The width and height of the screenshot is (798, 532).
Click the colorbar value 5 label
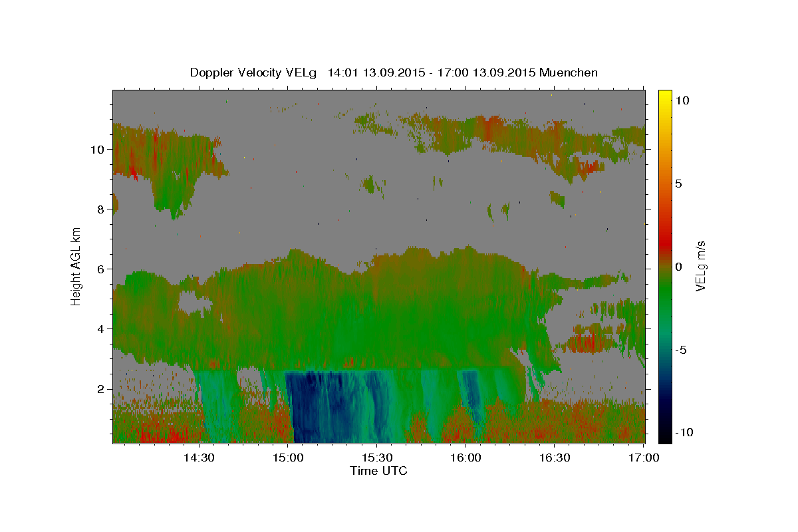[679, 184]
